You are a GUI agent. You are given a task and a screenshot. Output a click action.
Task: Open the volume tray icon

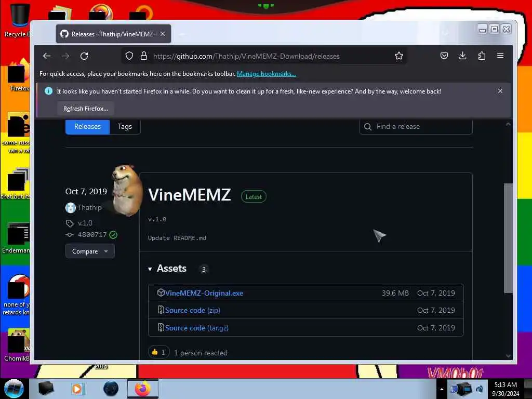point(480,389)
